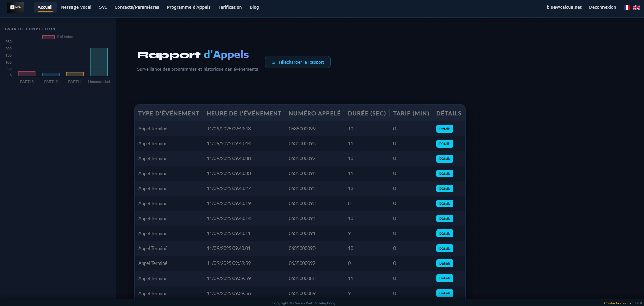Go to Programme d'Appels

189,7
